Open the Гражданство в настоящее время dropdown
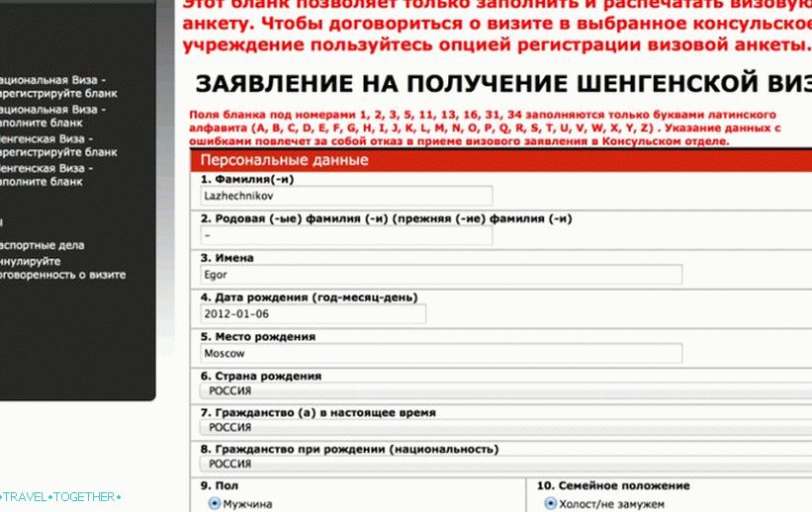812x512 pixels. point(505,427)
